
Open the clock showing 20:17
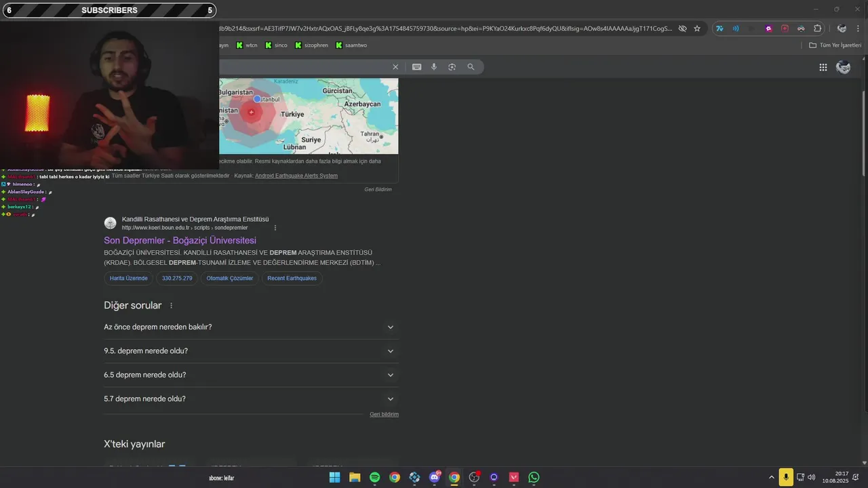pos(835,478)
